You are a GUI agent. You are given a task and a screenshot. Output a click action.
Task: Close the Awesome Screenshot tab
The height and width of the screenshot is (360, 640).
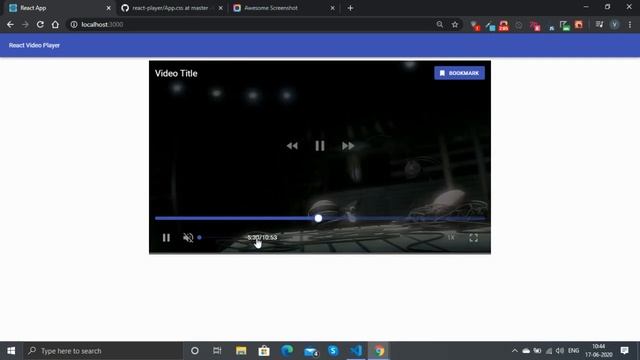(333, 8)
